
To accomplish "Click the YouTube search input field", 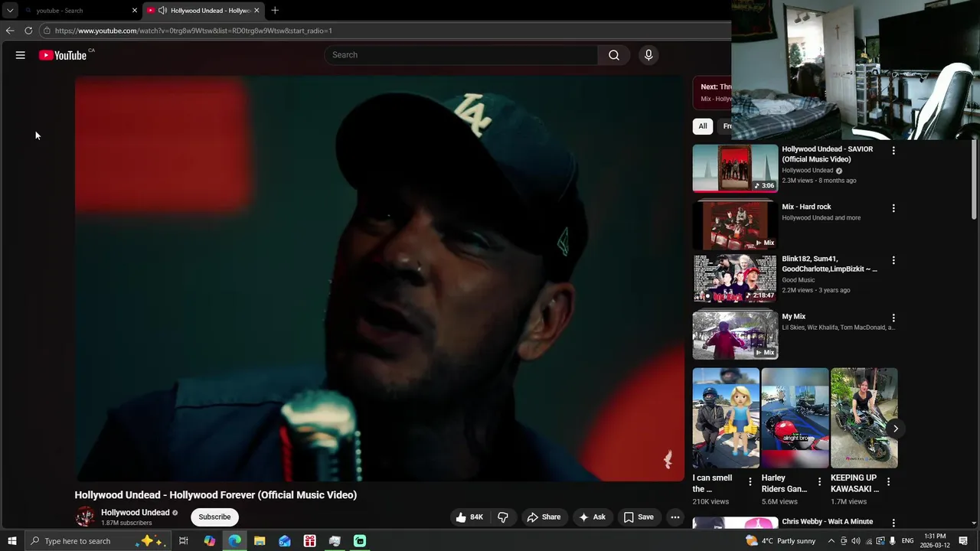I will coord(461,55).
